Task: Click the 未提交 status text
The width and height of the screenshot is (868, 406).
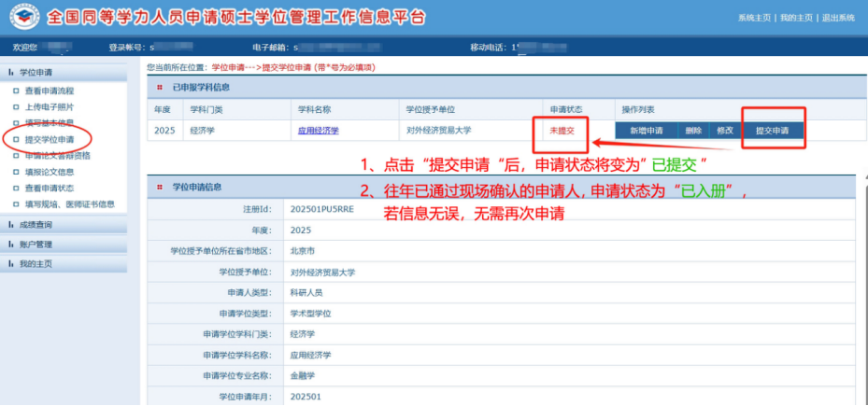Action: (562, 131)
